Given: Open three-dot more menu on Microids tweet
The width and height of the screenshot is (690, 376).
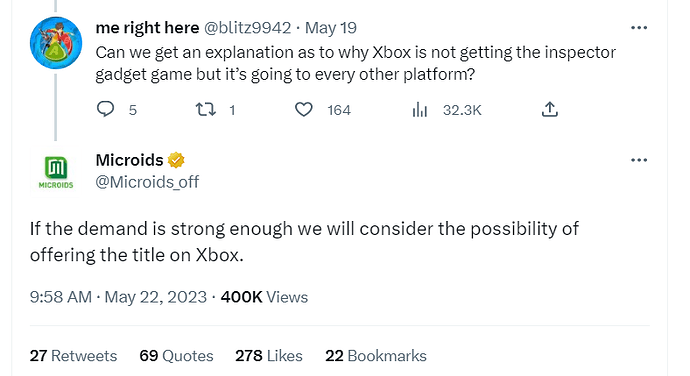Looking at the screenshot, I should [x=639, y=160].
